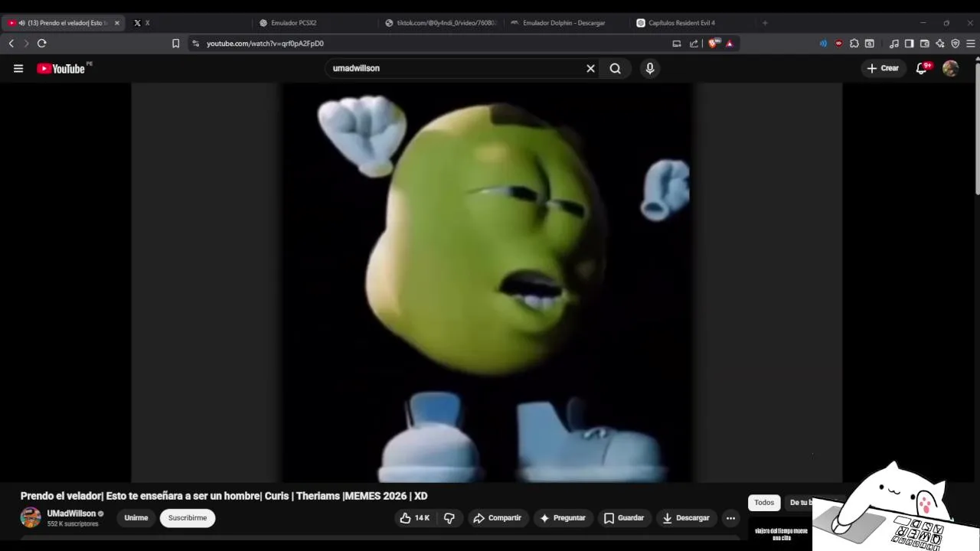Click the 552 K suscriptores text
Screen dimensions: 980x551
pos(73,524)
